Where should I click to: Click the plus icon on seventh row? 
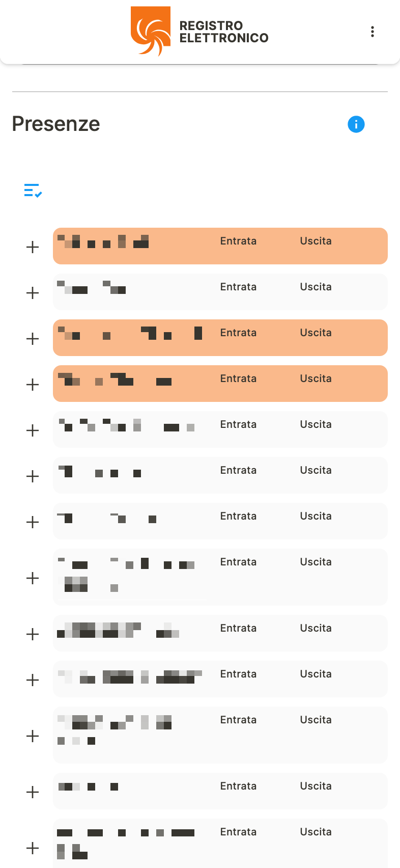(33, 522)
